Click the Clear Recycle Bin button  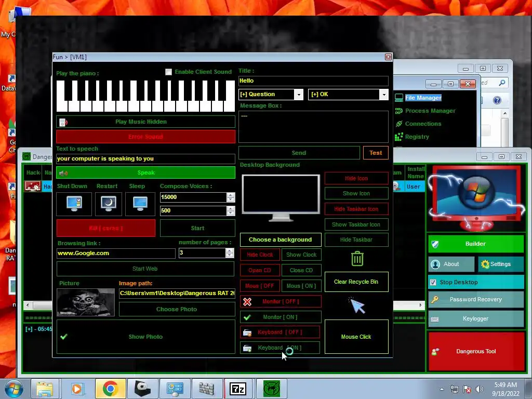(356, 282)
